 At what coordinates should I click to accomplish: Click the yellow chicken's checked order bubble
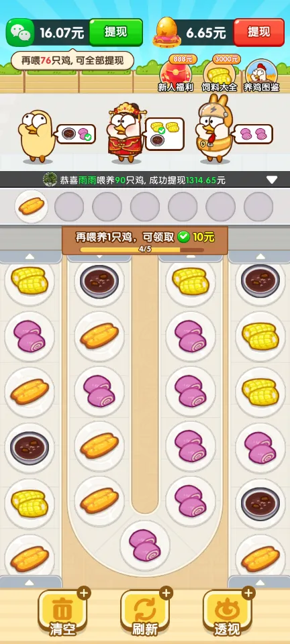point(76,134)
